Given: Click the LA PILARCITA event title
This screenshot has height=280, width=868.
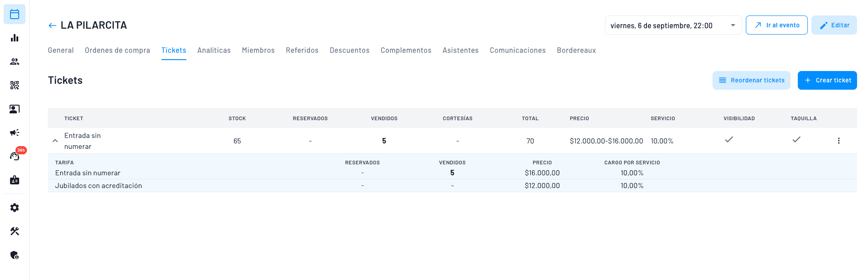Looking at the screenshot, I should [x=94, y=25].
